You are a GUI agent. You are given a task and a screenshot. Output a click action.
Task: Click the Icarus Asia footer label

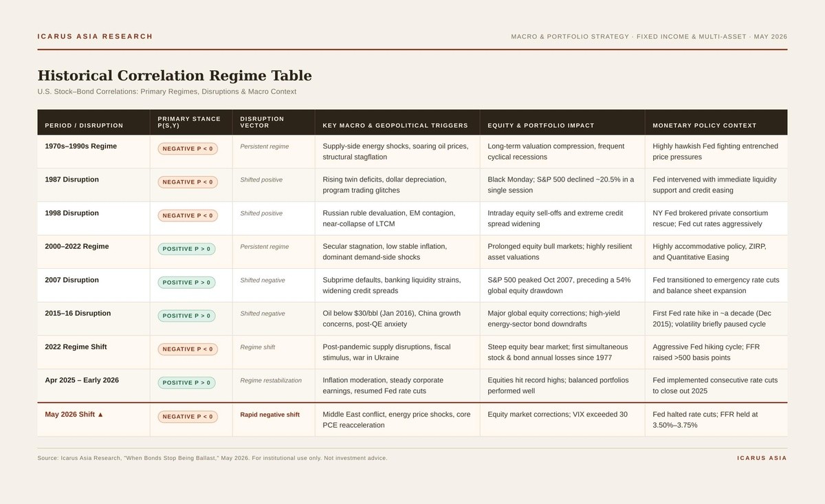(x=762, y=458)
